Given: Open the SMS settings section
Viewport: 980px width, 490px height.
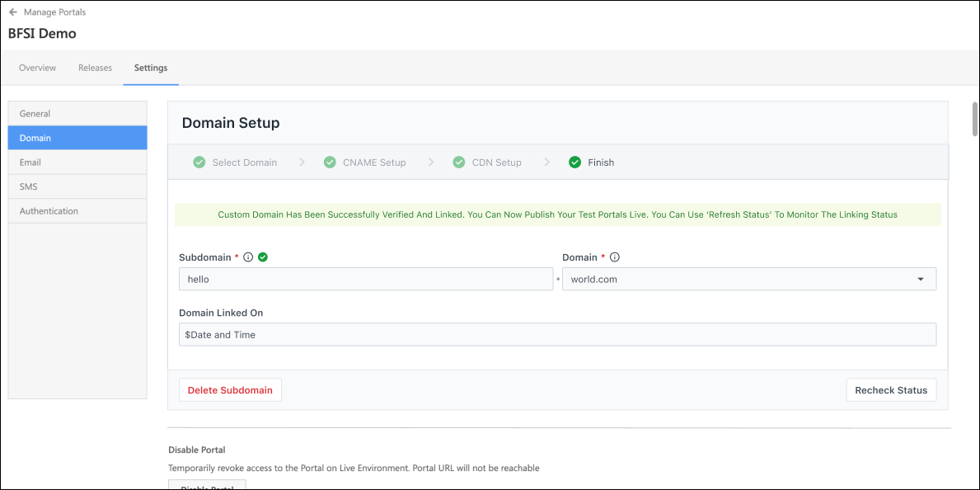Looking at the screenshot, I should pos(28,186).
